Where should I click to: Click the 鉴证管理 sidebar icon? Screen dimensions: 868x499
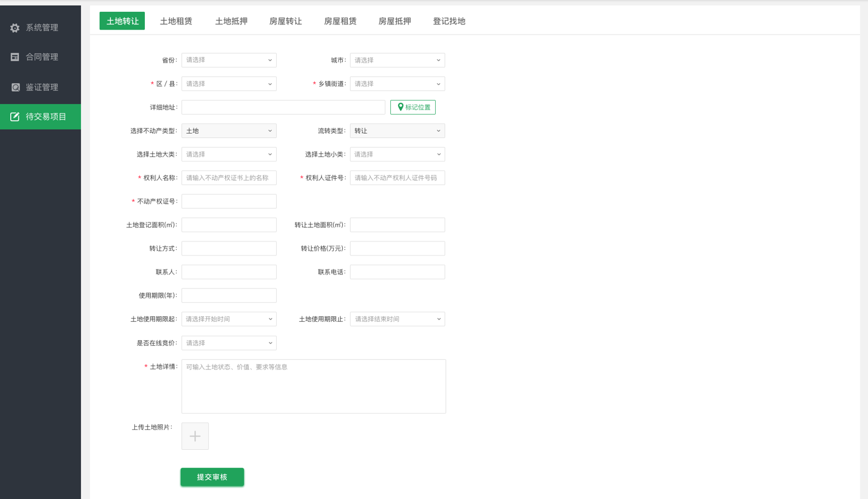pyautogui.click(x=15, y=87)
